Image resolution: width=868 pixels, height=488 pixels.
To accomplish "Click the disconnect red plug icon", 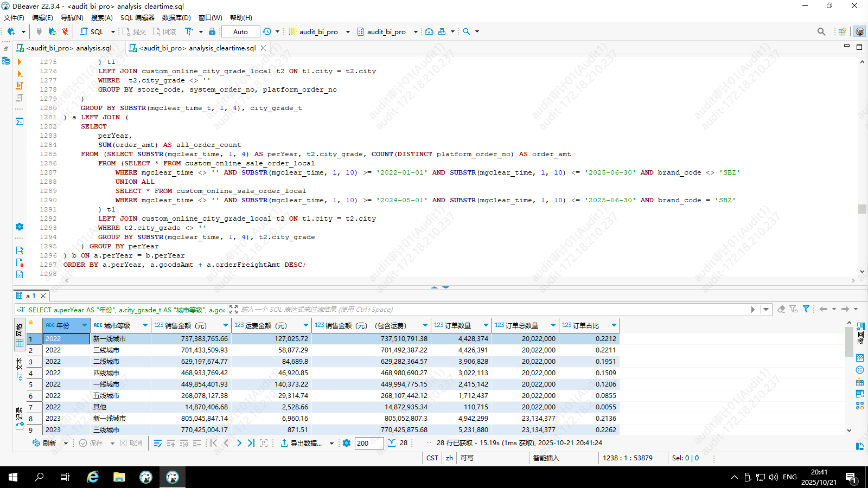I will (x=65, y=31).
